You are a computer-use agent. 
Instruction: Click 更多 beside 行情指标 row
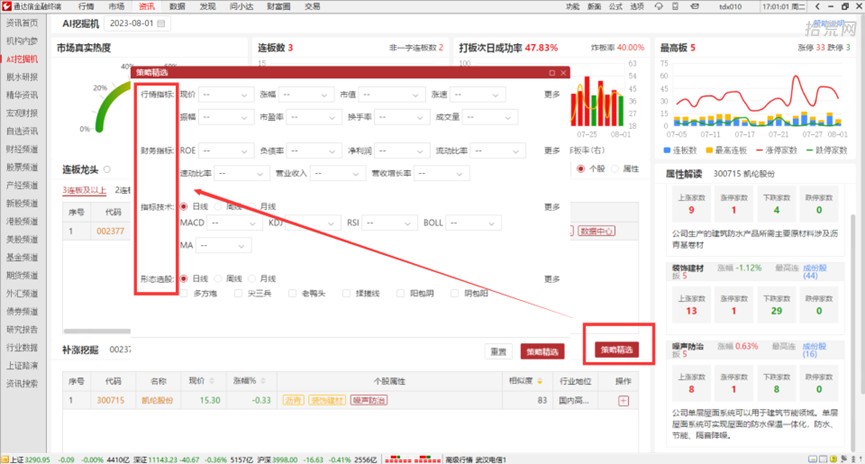(552, 94)
